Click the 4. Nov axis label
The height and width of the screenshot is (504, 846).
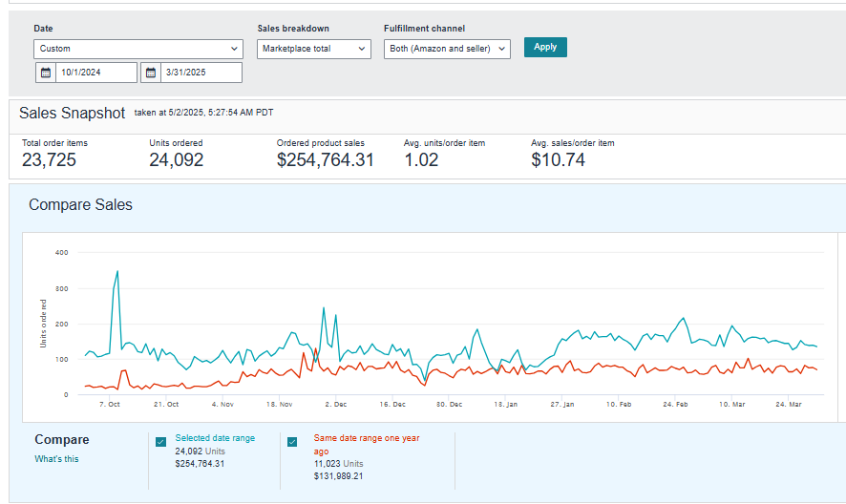point(222,404)
